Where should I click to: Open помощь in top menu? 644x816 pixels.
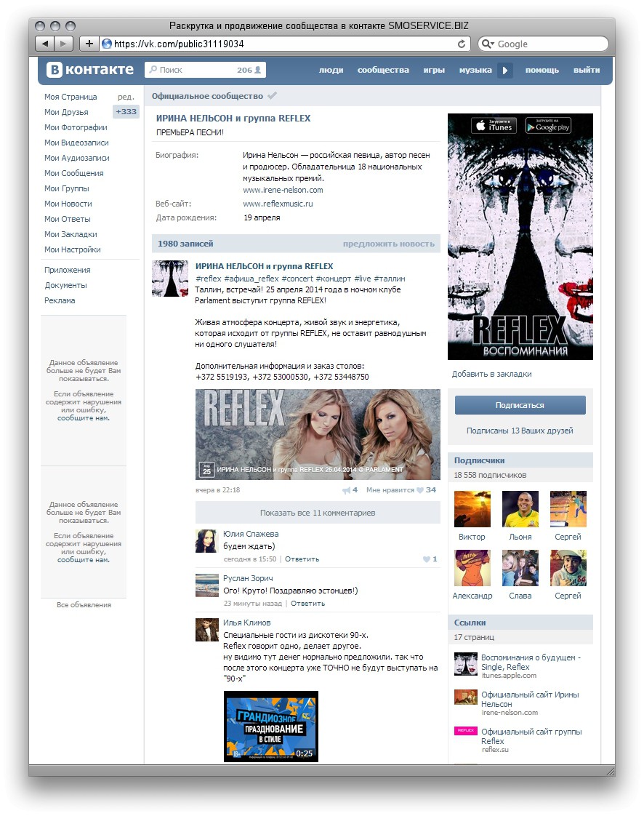point(542,71)
